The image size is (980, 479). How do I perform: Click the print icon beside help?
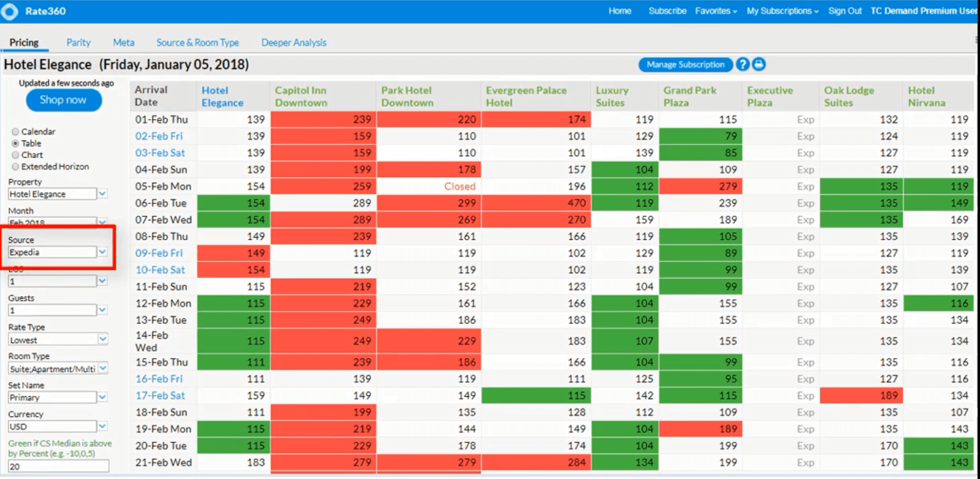(758, 64)
